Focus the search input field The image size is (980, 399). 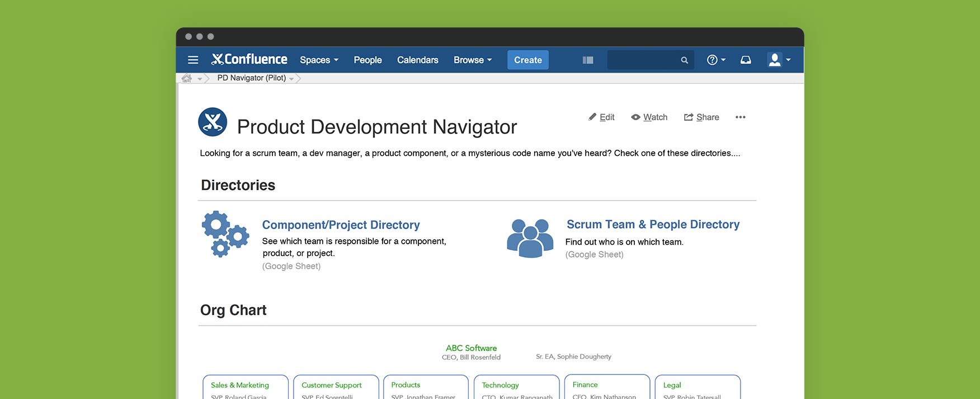[643, 60]
